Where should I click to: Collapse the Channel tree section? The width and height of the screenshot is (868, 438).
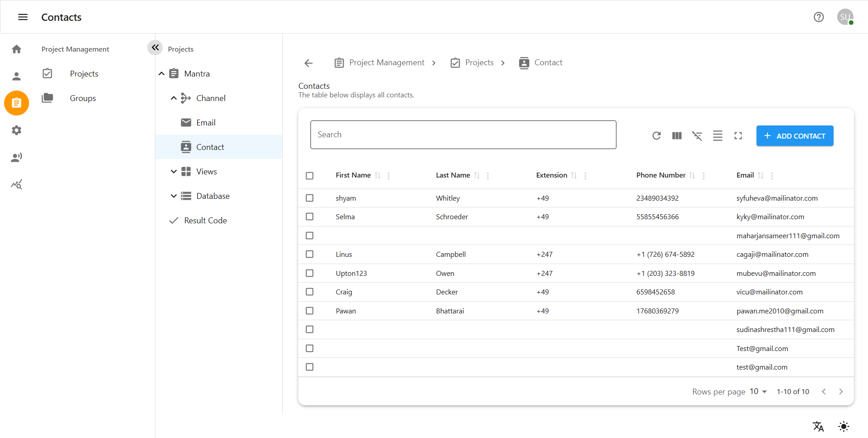pyautogui.click(x=173, y=98)
